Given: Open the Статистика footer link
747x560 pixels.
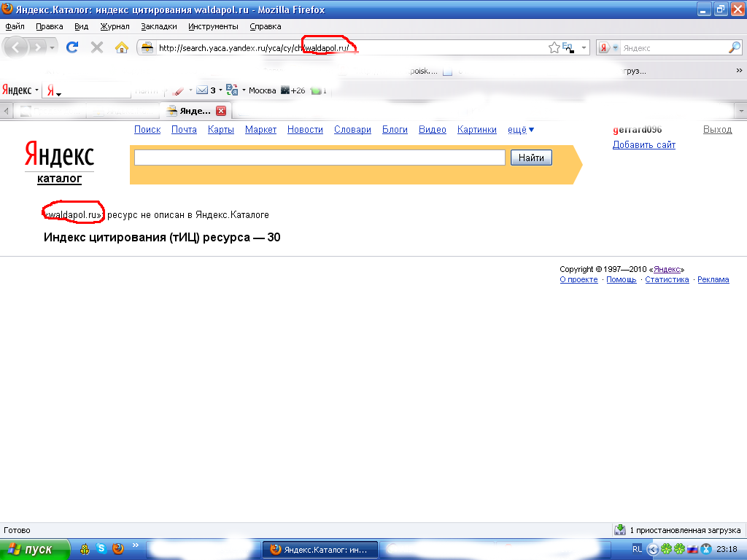Looking at the screenshot, I should 667,279.
